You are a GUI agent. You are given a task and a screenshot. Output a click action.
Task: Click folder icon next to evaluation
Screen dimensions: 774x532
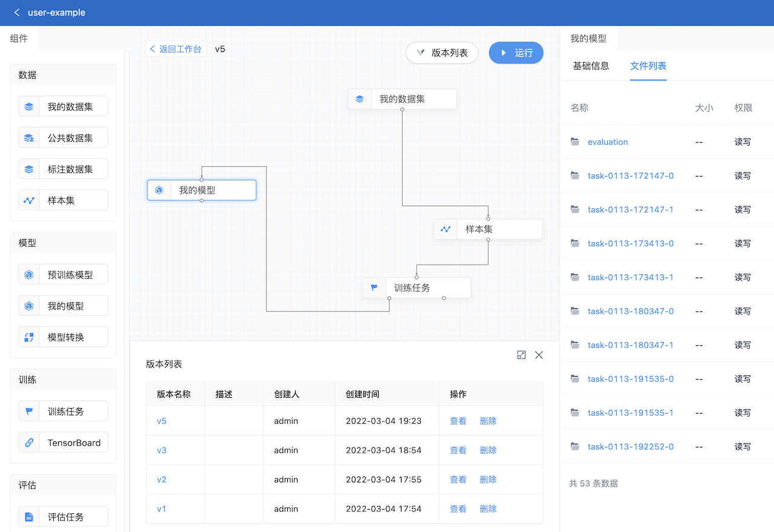(x=575, y=141)
